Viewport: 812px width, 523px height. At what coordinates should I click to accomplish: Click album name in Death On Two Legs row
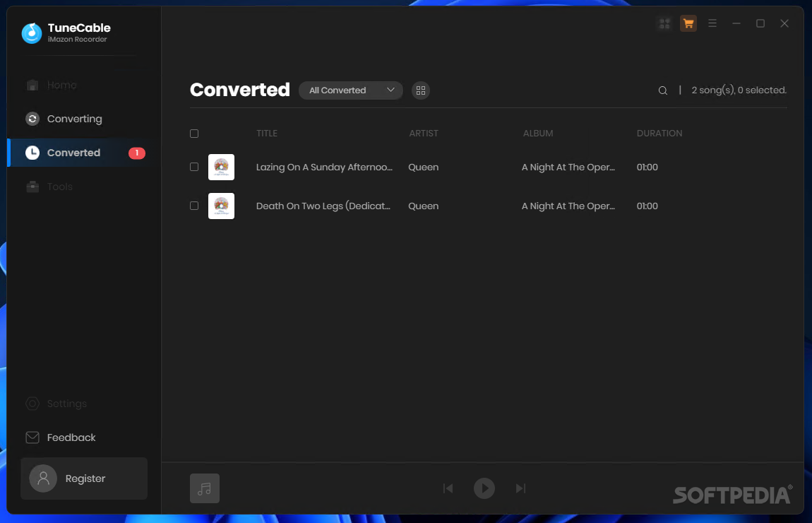(x=568, y=206)
